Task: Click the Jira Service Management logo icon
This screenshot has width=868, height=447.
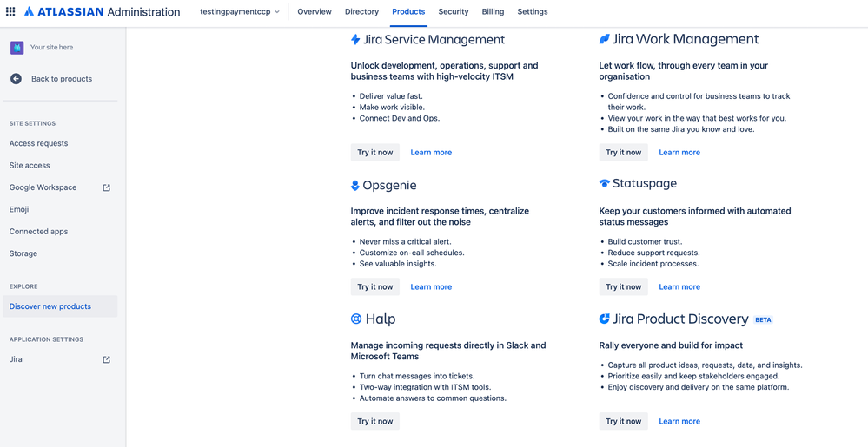Action: click(355, 39)
